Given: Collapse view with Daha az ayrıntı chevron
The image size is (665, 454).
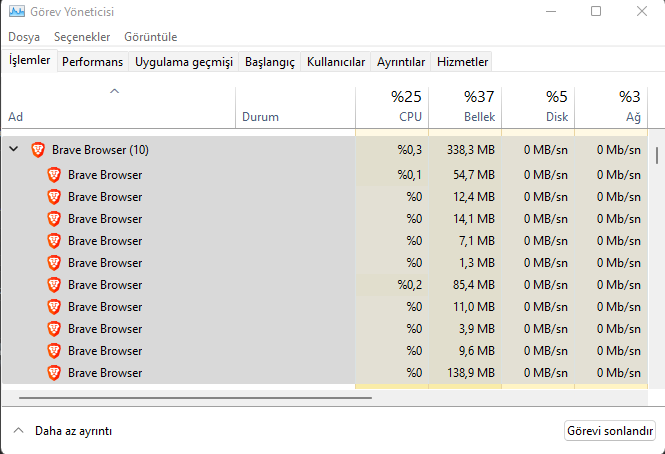Looking at the screenshot, I should coord(18,431).
